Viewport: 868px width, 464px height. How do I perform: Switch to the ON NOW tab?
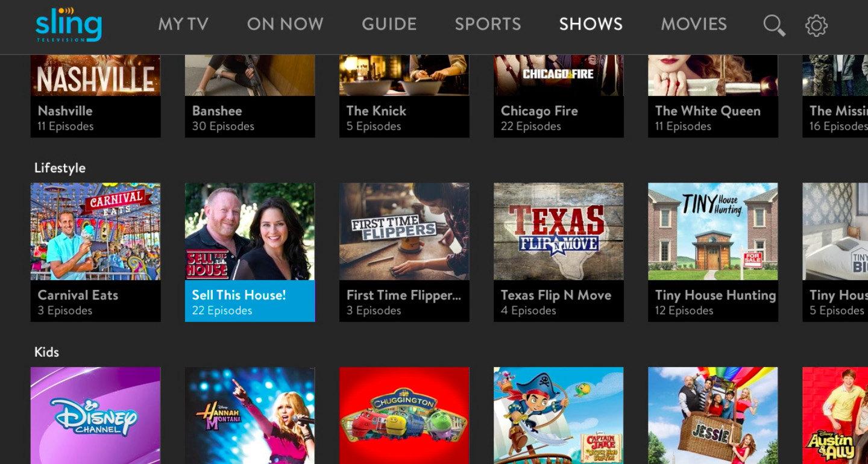coord(285,24)
